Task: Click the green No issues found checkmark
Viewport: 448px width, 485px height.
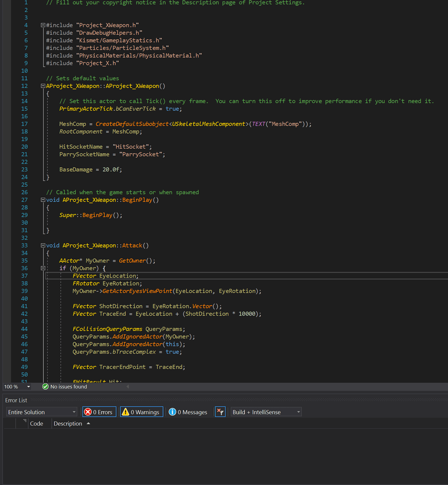Action: point(46,387)
